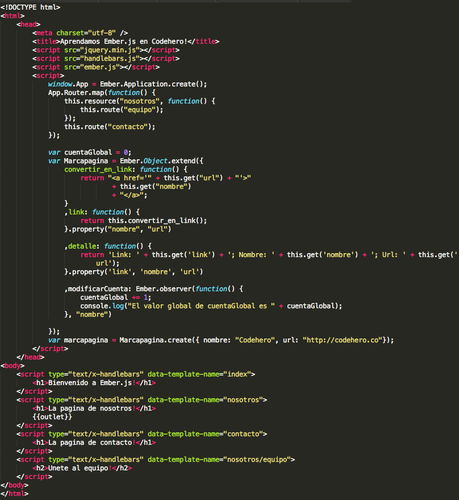Click the closing </html> tag

click(x=14, y=494)
